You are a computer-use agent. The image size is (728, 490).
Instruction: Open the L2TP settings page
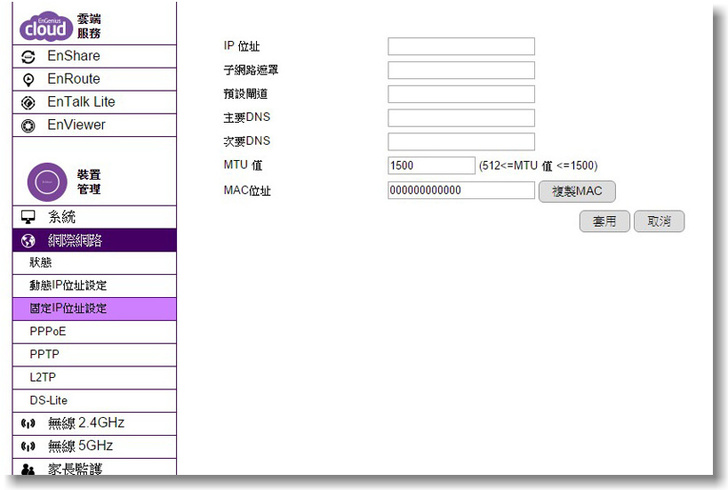94,378
